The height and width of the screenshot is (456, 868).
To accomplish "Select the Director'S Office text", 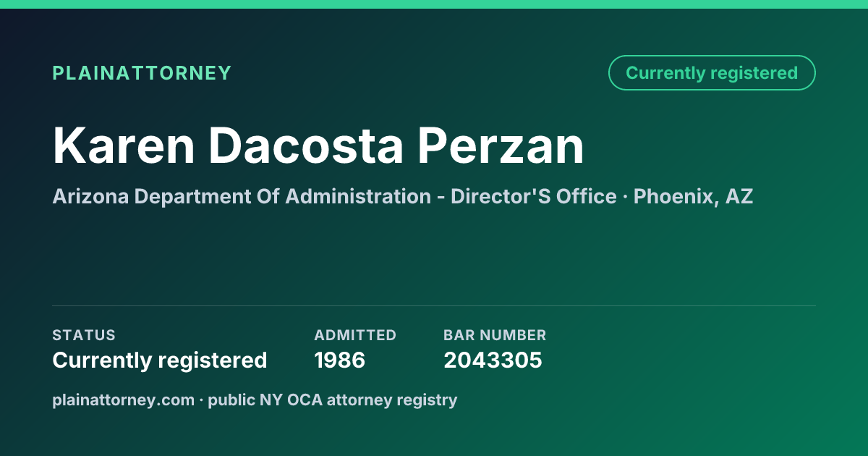I will click(x=534, y=196).
